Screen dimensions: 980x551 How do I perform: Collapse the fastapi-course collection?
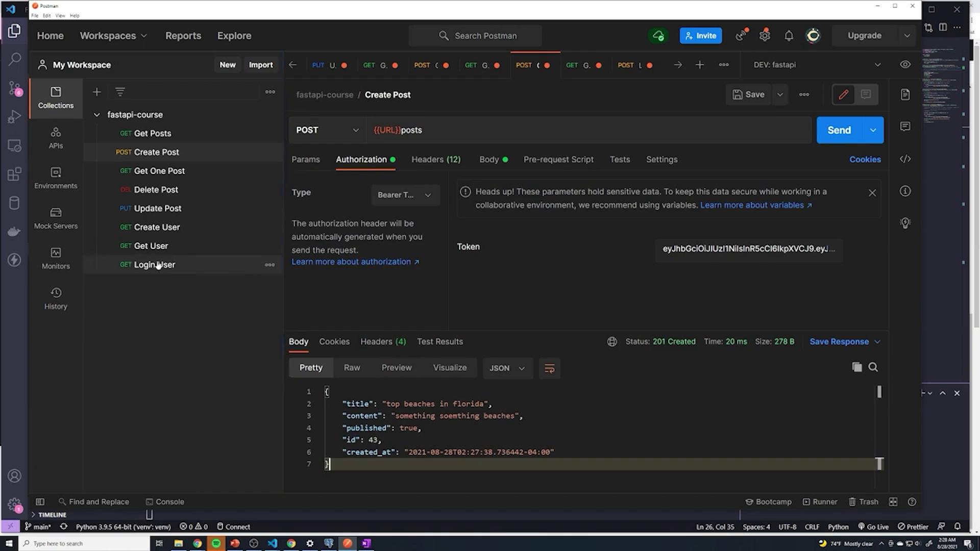tap(96, 115)
